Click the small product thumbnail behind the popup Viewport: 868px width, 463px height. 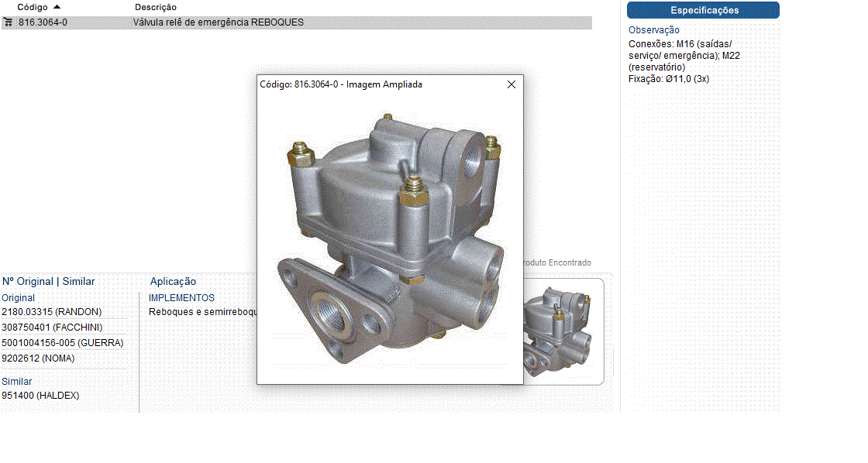click(x=563, y=331)
